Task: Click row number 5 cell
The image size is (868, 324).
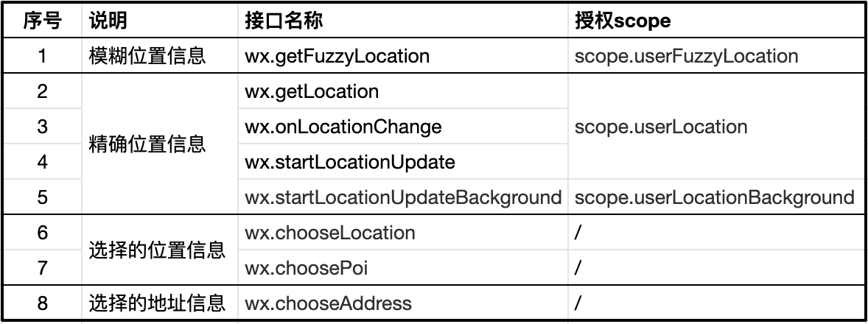Action: (x=42, y=197)
